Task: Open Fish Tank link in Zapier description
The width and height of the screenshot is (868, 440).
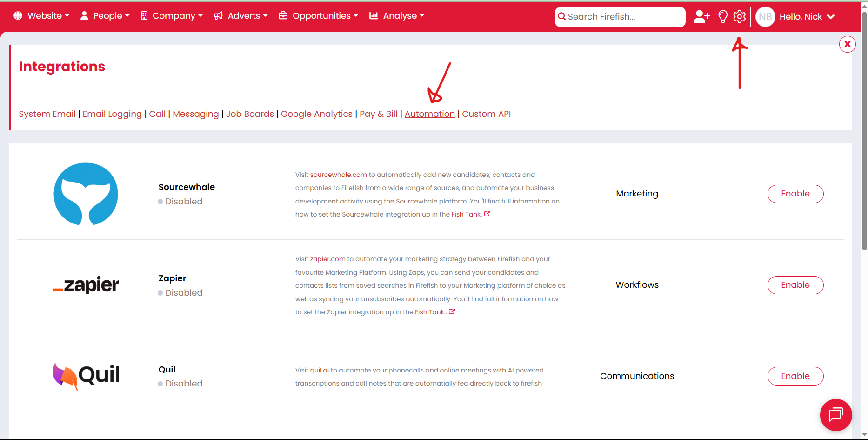Action: click(x=430, y=312)
